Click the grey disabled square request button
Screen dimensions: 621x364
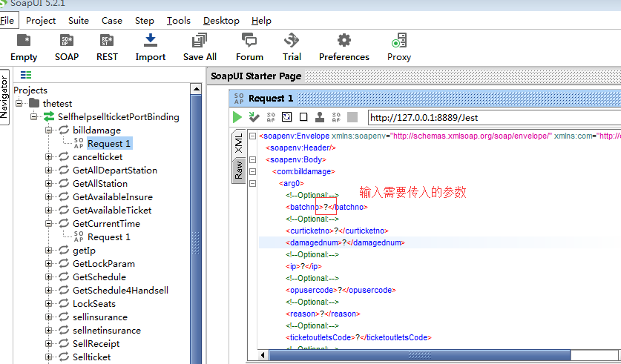[352, 117]
